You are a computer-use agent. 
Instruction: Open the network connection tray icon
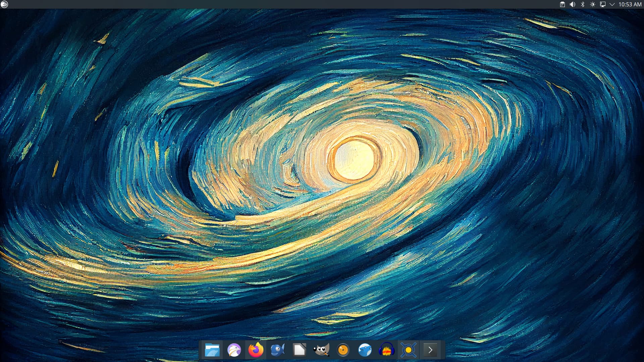(603, 4)
